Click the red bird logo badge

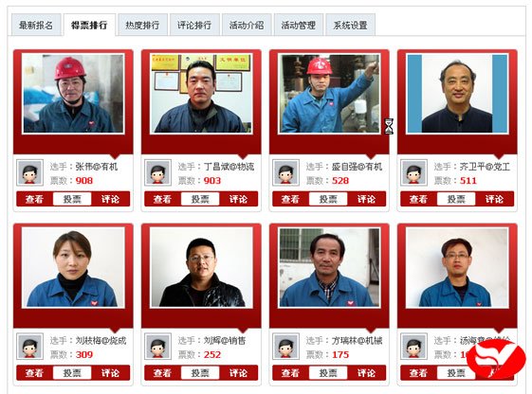tap(496, 360)
